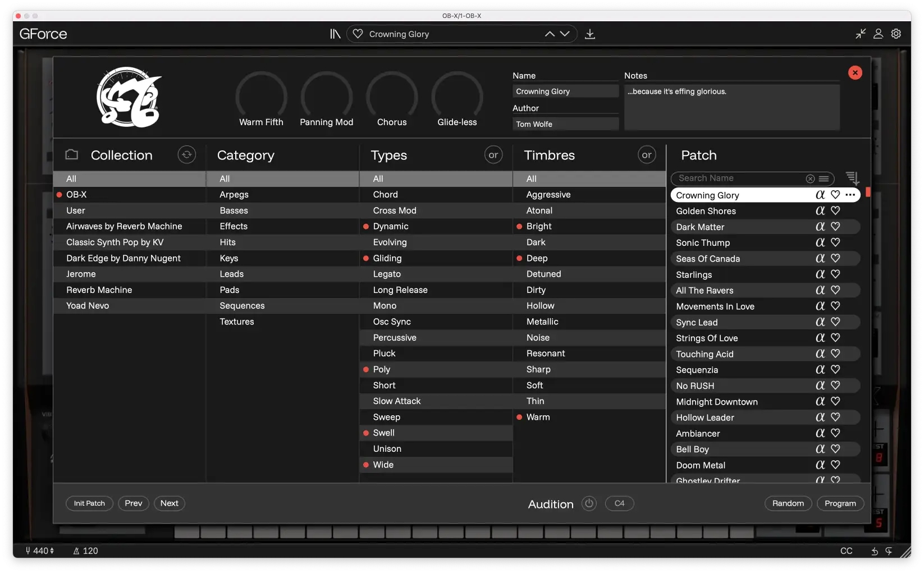
Task: Adjust the Chorus macro knob
Action: point(392,97)
